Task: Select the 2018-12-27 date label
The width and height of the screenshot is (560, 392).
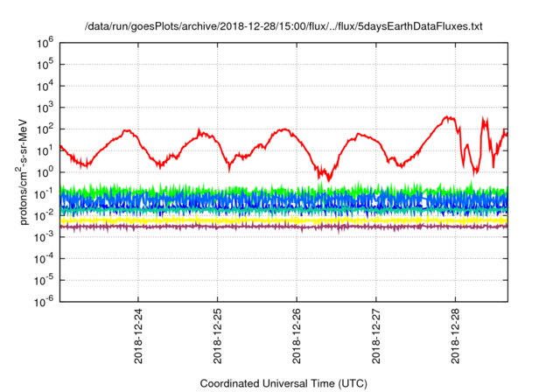Action: pos(376,336)
